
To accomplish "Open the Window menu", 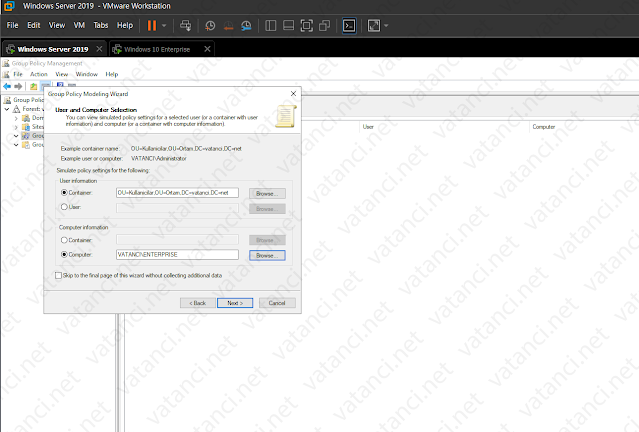I will point(86,74).
